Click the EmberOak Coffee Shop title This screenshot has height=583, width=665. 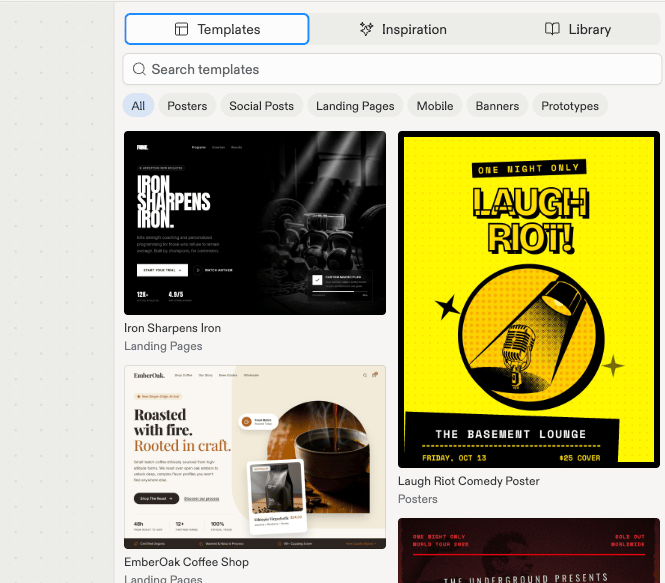click(x=186, y=562)
